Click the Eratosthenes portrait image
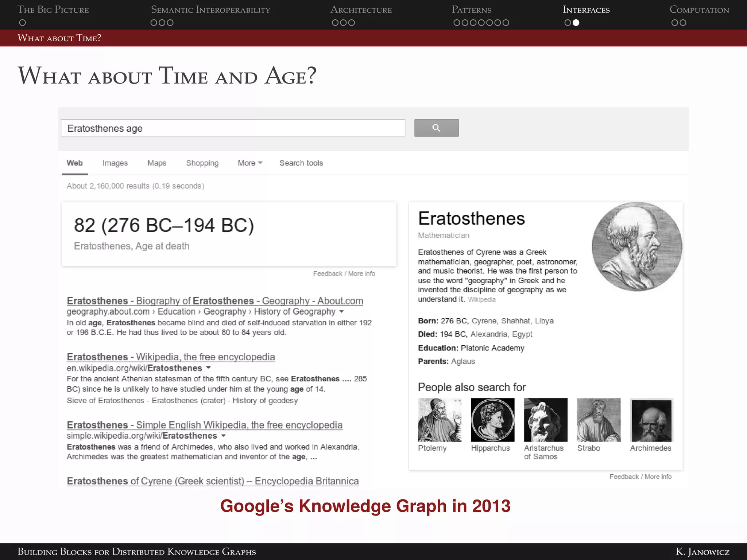The width and height of the screenshot is (747, 560). tap(637, 246)
